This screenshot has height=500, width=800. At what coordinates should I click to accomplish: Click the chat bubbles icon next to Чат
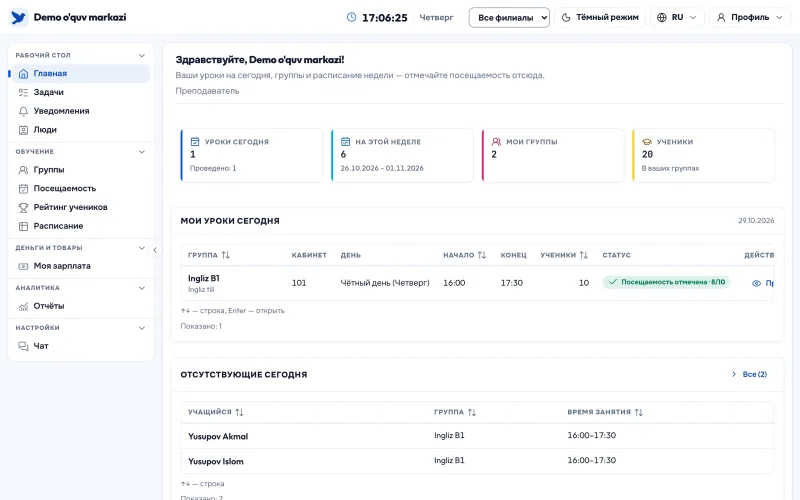coord(23,346)
